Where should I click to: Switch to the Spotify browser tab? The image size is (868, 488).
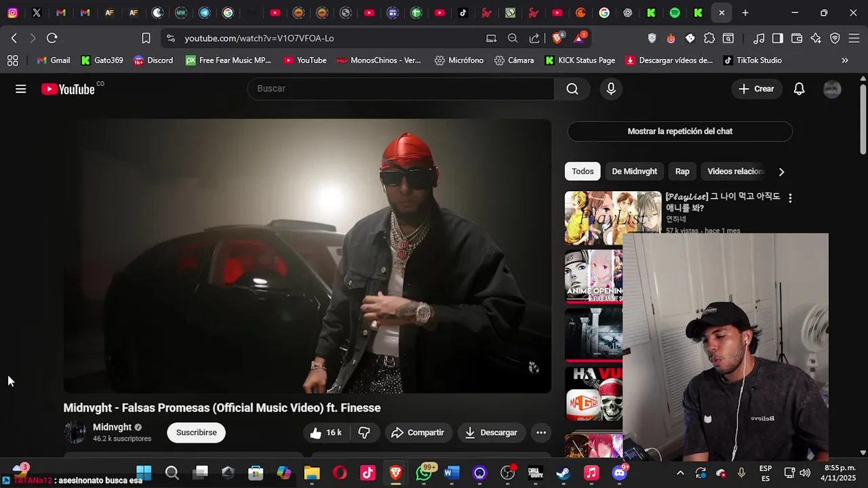[675, 13]
